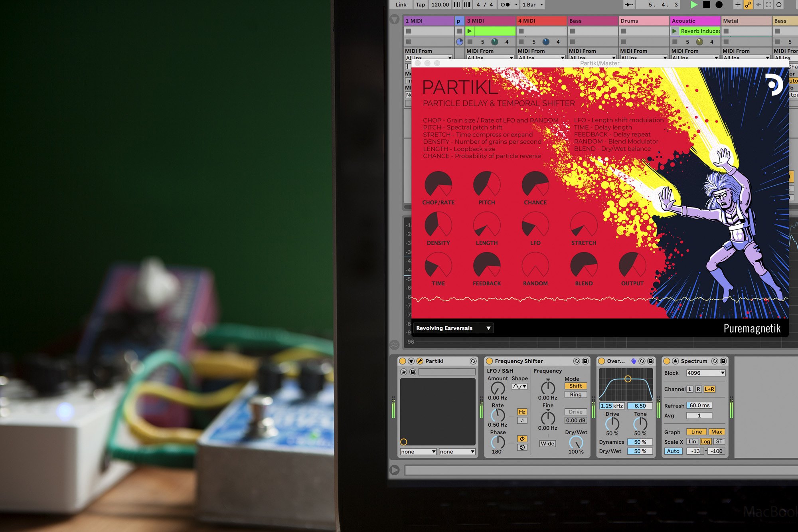Viewport: 798px width, 532px height.
Task: Select note sync rate mode in Frequency Shifter
Action: click(522, 420)
